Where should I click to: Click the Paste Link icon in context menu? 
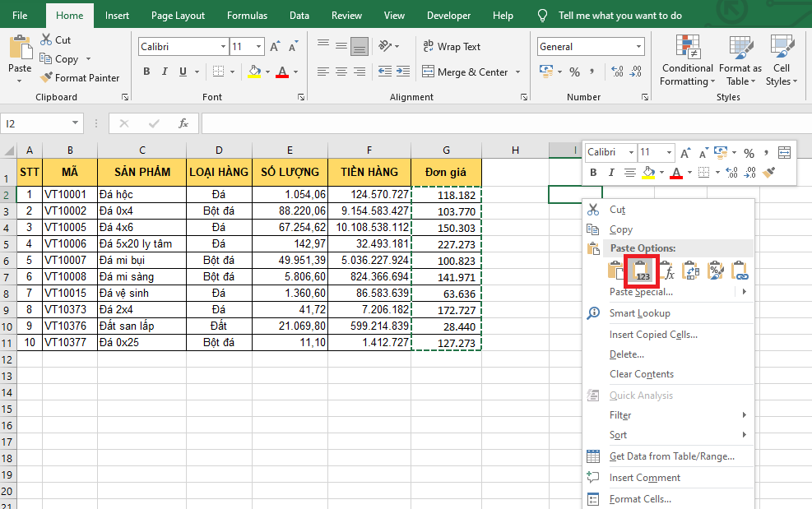[740, 271]
